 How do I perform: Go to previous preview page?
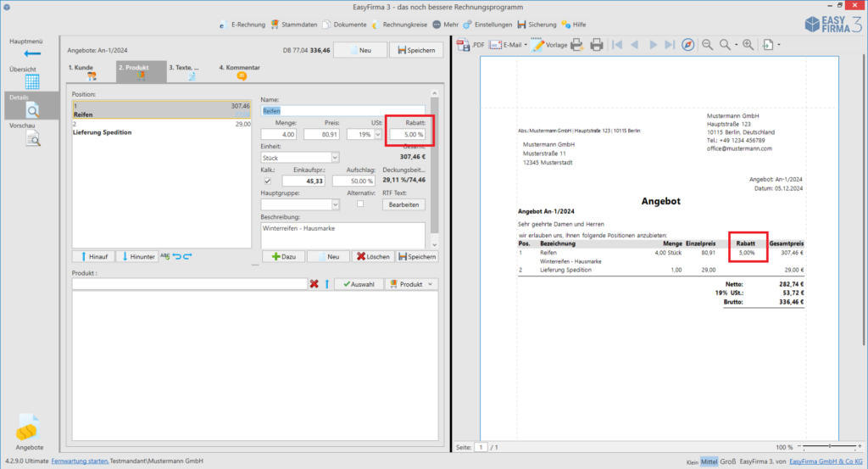pyautogui.click(x=635, y=45)
